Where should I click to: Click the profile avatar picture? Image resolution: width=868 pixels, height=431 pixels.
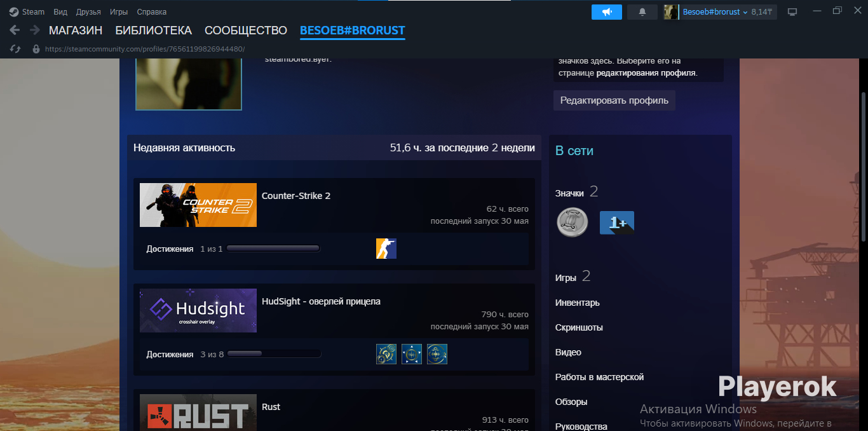[x=189, y=84]
